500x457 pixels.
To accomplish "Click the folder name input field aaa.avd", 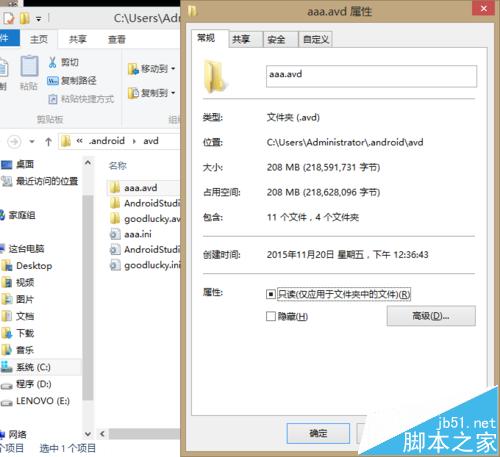I will tap(371, 76).
